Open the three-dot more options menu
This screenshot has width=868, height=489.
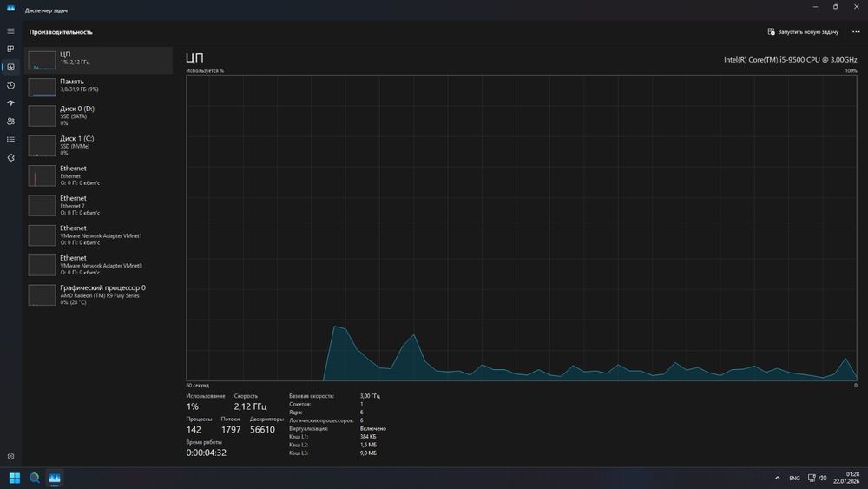[x=856, y=31]
